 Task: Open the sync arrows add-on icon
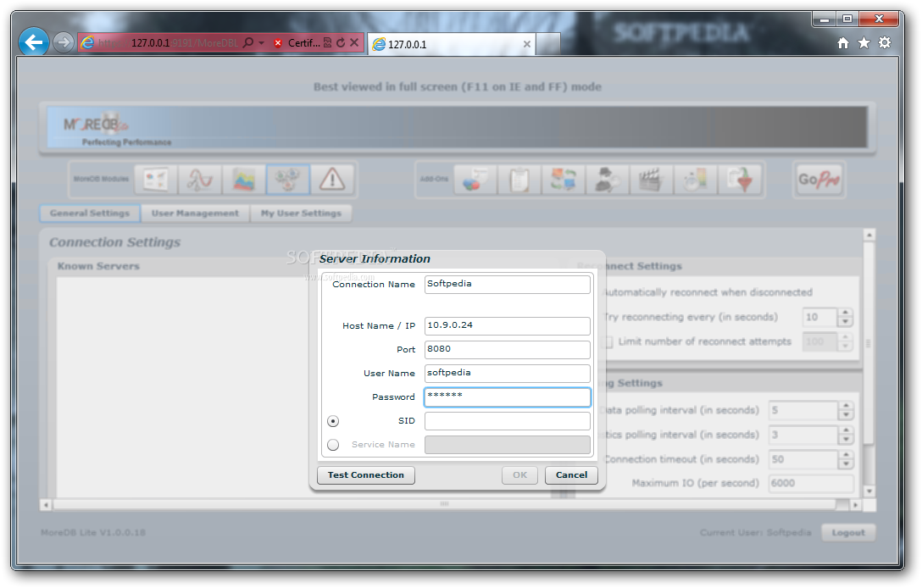[x=564, y=180]
